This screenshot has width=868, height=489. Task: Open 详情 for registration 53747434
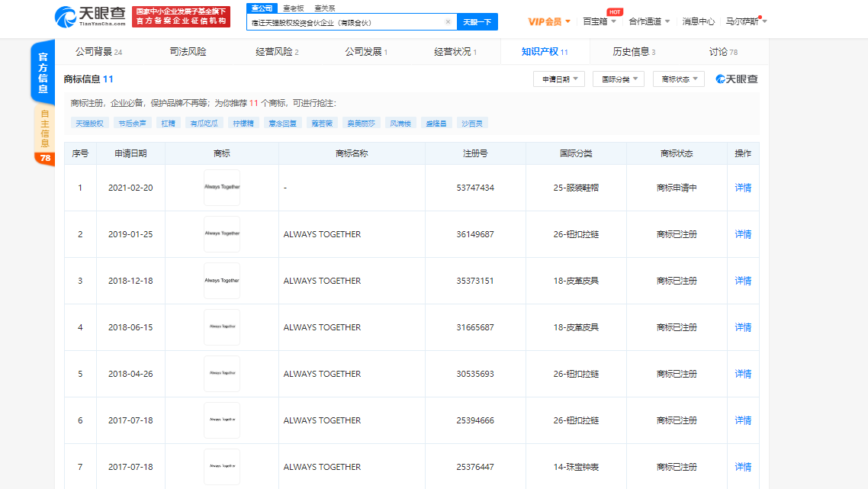pos(743,188)
